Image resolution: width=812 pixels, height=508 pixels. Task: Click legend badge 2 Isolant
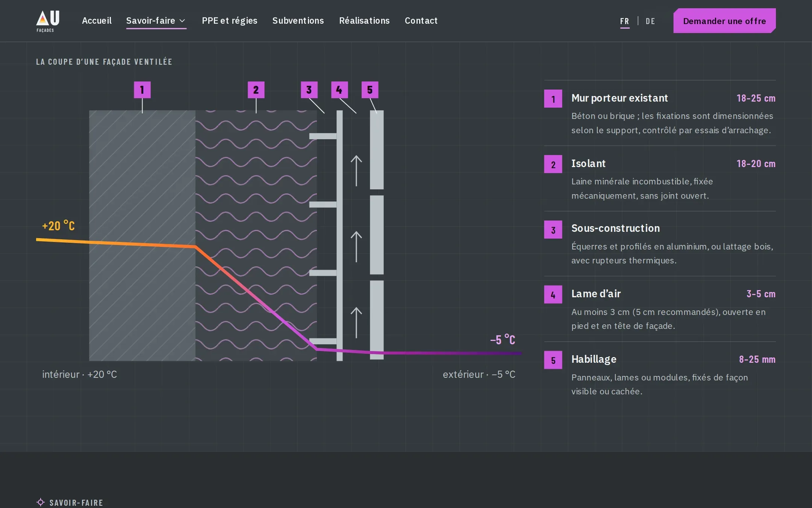[553, 164]
